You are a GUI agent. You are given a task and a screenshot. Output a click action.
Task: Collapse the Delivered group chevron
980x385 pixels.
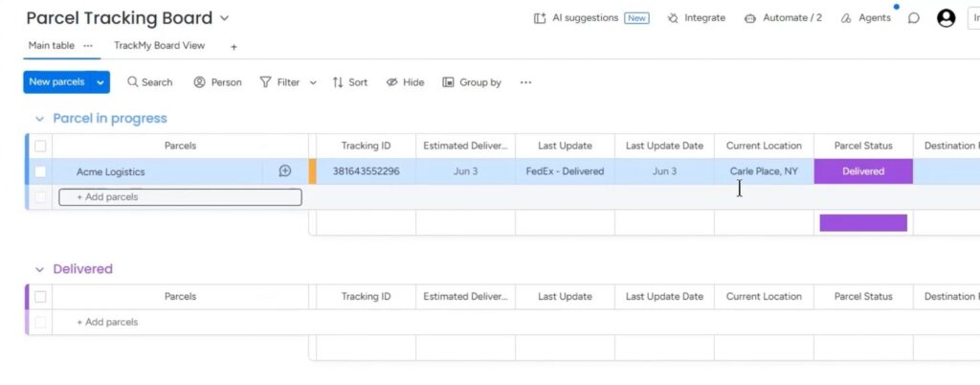point(40,269)
